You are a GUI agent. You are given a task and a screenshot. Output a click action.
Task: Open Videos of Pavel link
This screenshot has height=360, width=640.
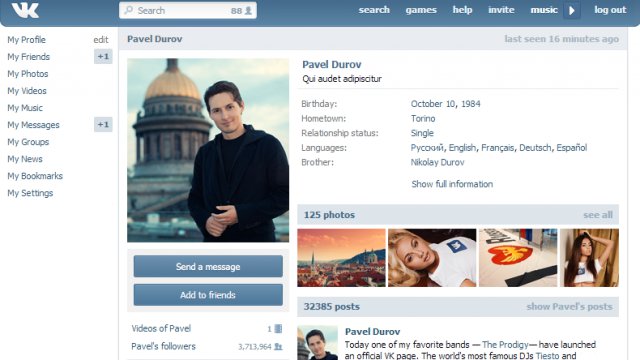161,329
